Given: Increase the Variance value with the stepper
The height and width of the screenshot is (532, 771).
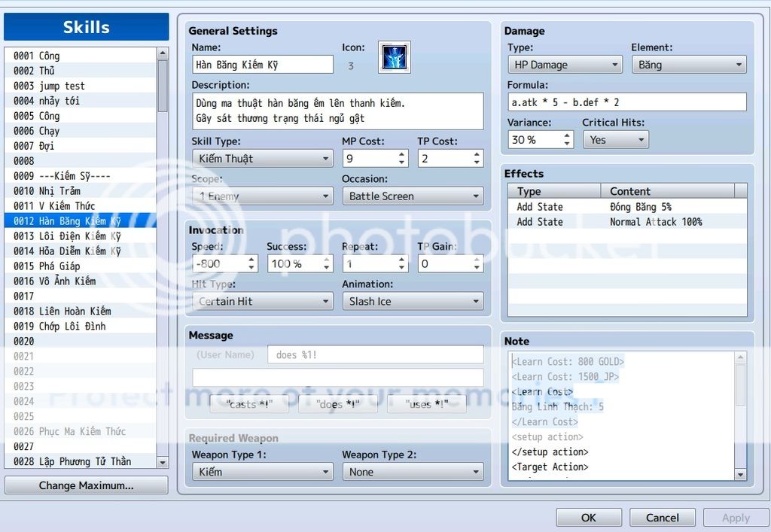Looking at the screenshot, I should (567, 135).
